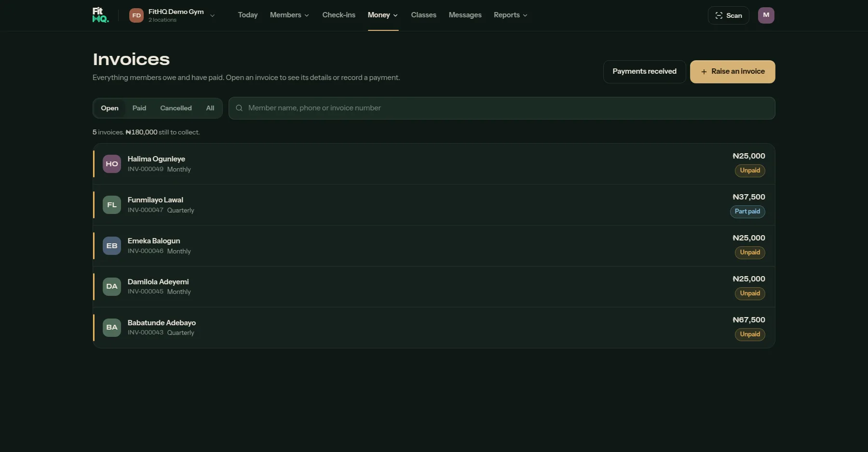This screenshot has width=868, height=452.
Task: Click Halima Ogunleye's HO avatar
Action: point(112,164)
